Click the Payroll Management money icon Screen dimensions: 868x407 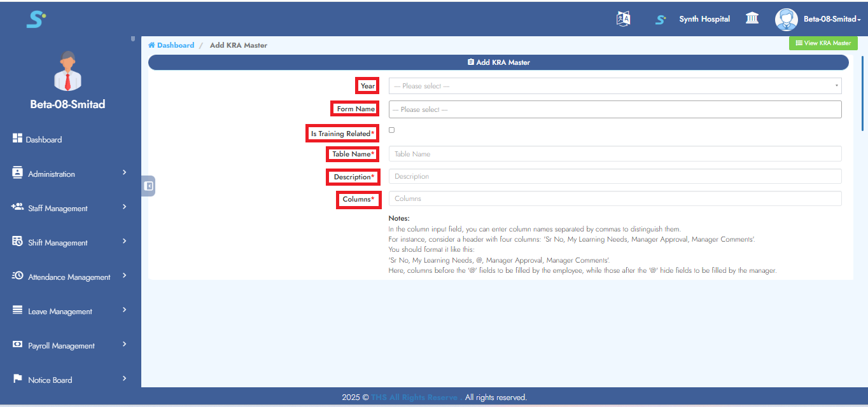point(18,345)
